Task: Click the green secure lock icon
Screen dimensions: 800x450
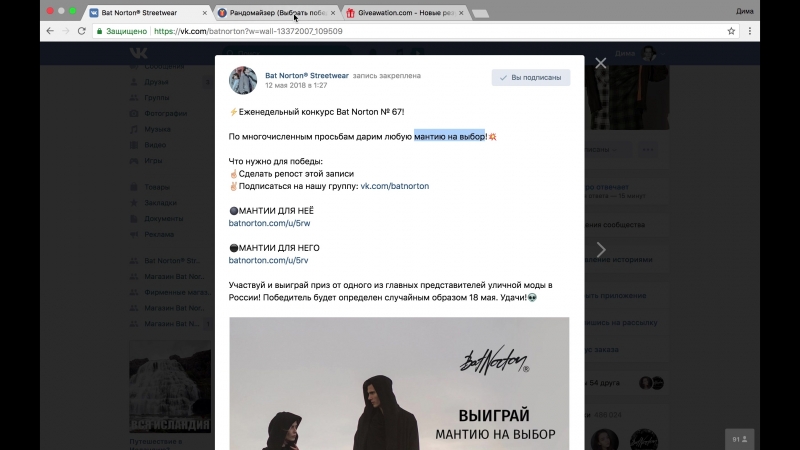Action: tap(99, 31)
